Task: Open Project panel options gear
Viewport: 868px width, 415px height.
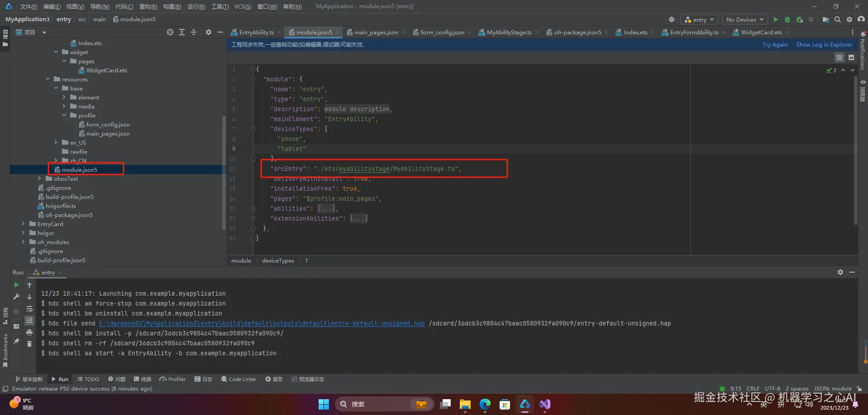Action: 208,32
